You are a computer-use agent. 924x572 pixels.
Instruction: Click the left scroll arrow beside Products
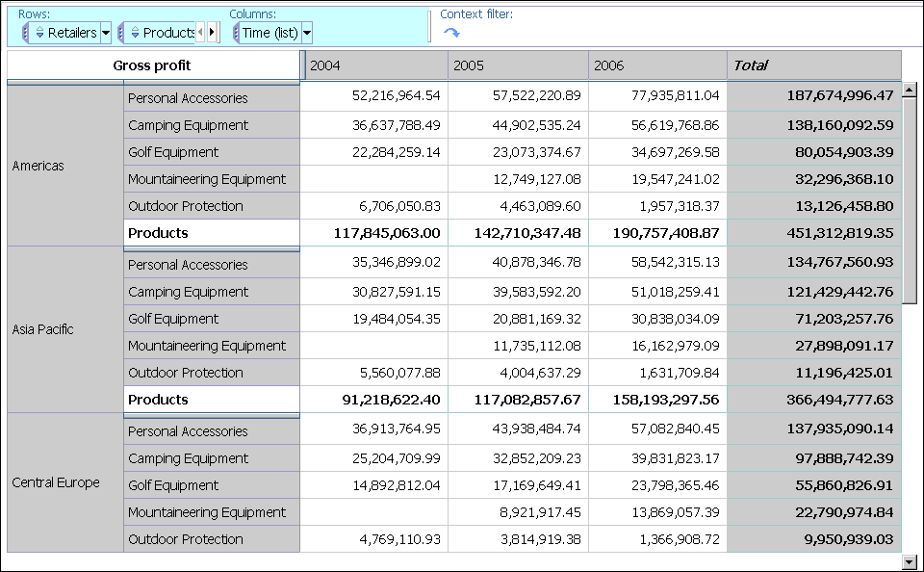[x=200, y=32]
